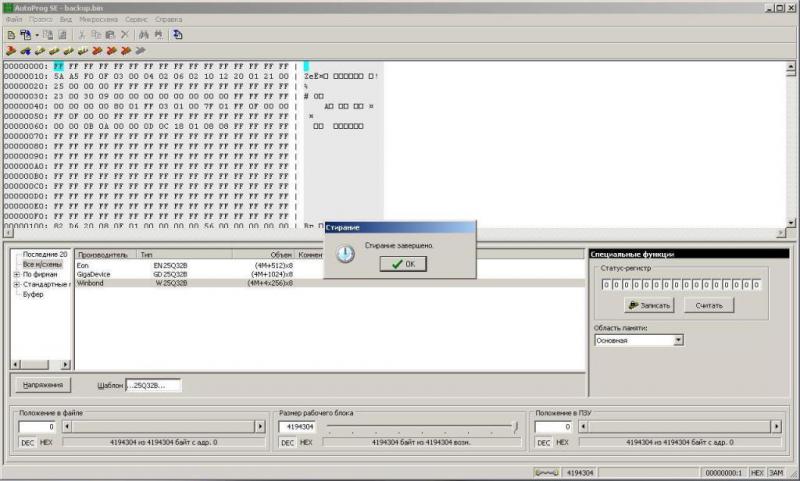The image size is (800, 481).
Task: Click the connection indicator icon in status bar
Action: pos(546,473)
